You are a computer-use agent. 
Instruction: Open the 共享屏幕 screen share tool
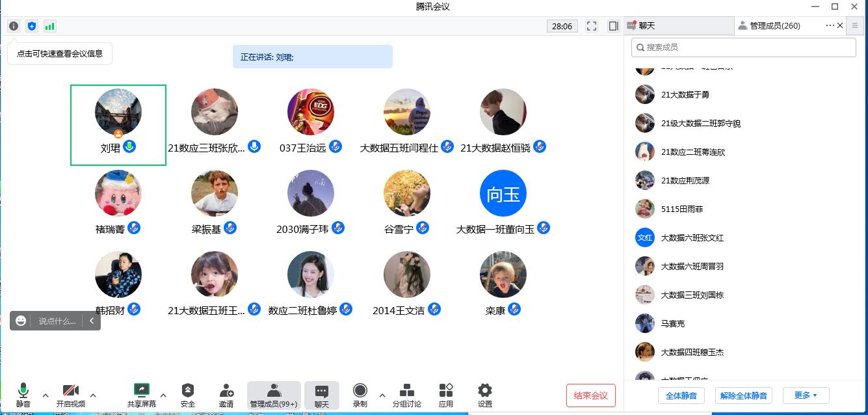point(142,395)
